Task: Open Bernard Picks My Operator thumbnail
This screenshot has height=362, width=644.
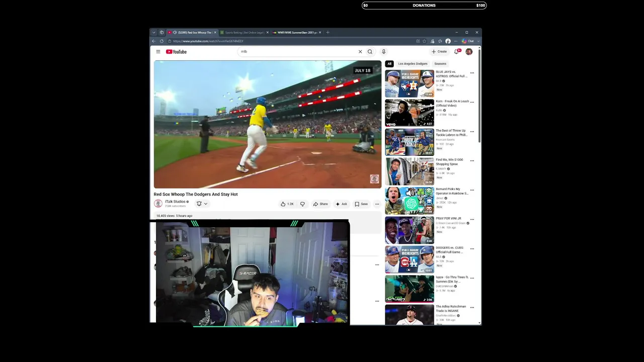Action: [410, 201]
